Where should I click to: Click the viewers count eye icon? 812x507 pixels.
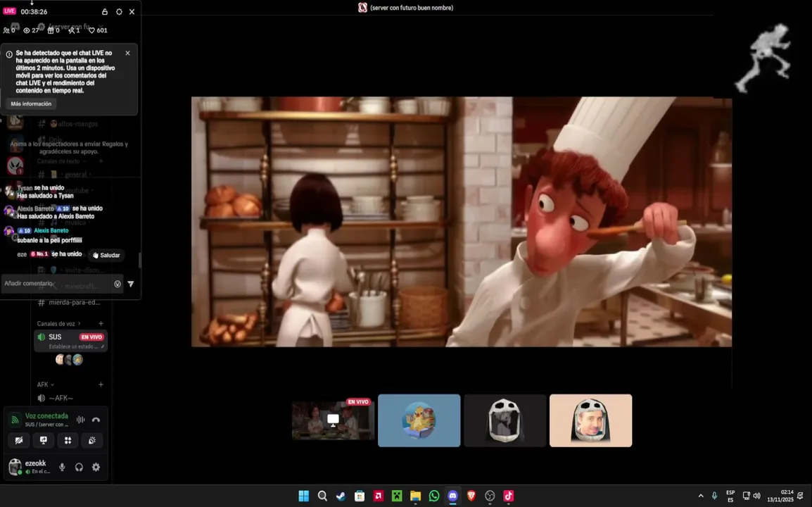[27, 30]
